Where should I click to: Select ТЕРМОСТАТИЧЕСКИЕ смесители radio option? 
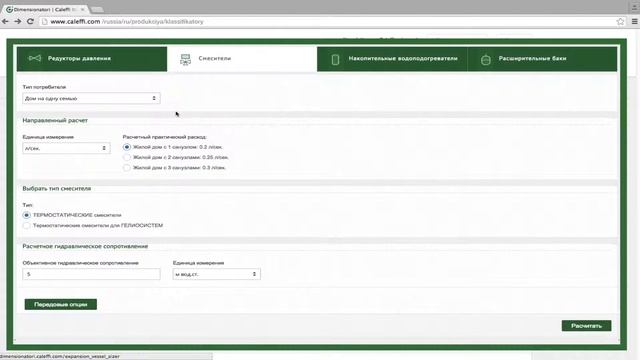click(x=27, y=215)
